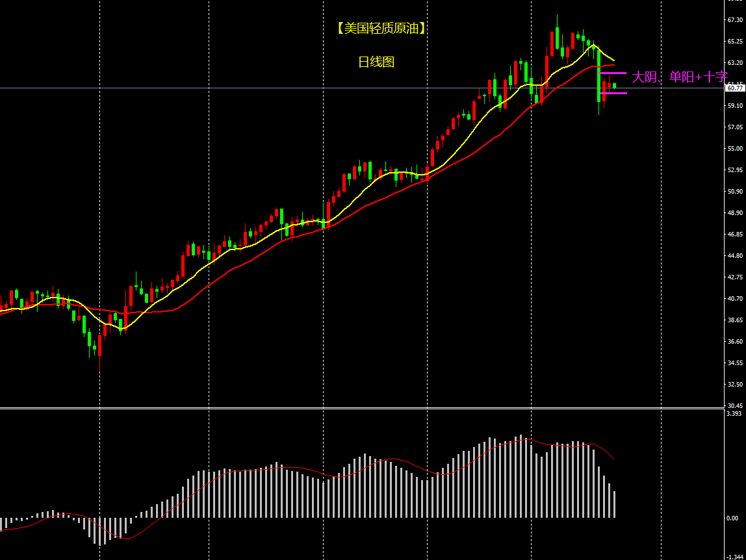746x560 pixels.
Task: Select the 日线图 label text
Action: coord(376,62)
